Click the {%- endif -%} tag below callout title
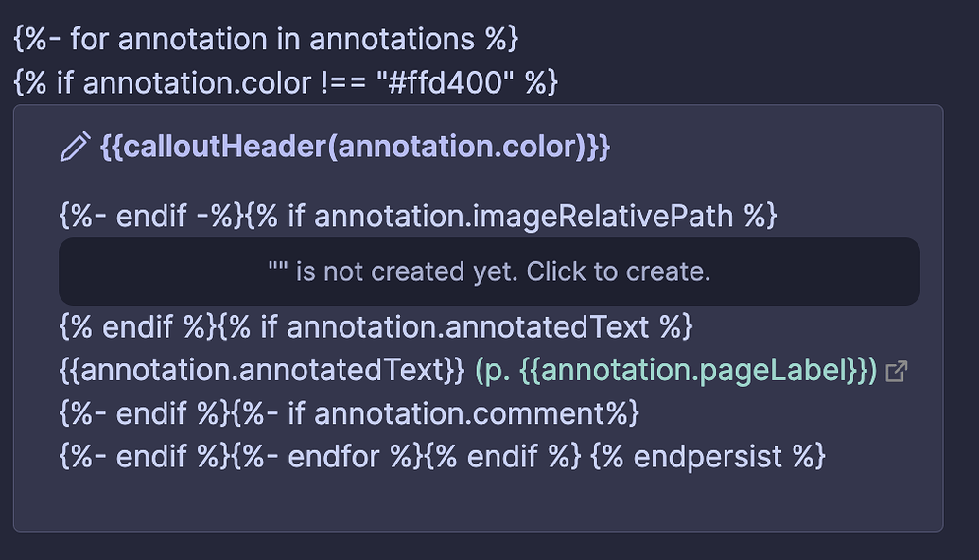This screenshot has width=979, height=560. pos(151,216)
